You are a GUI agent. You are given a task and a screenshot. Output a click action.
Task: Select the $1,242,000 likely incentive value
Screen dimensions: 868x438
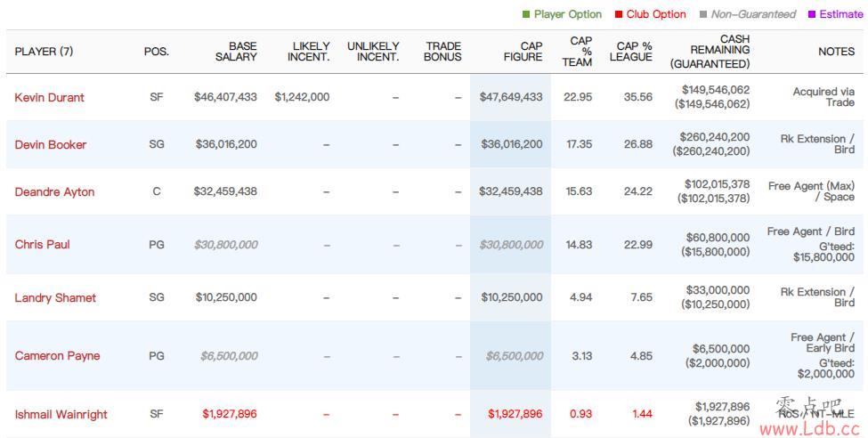point(303,97)
